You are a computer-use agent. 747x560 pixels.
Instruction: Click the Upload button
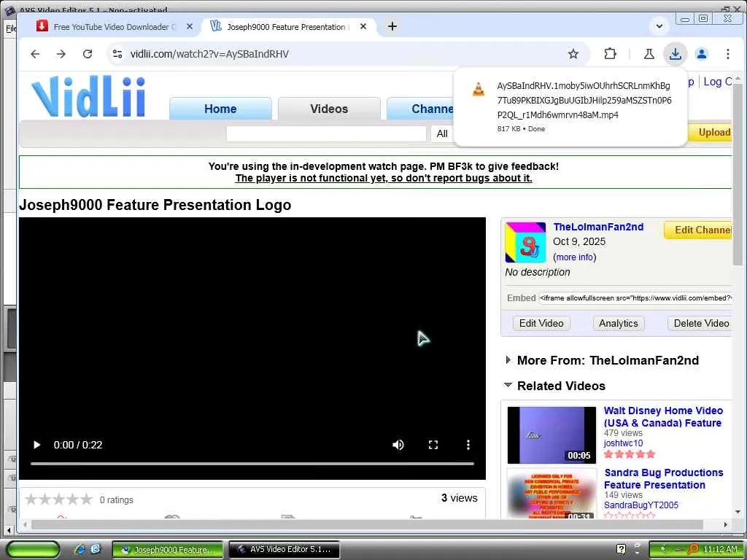pyautogui.click(x=709, y=133)
